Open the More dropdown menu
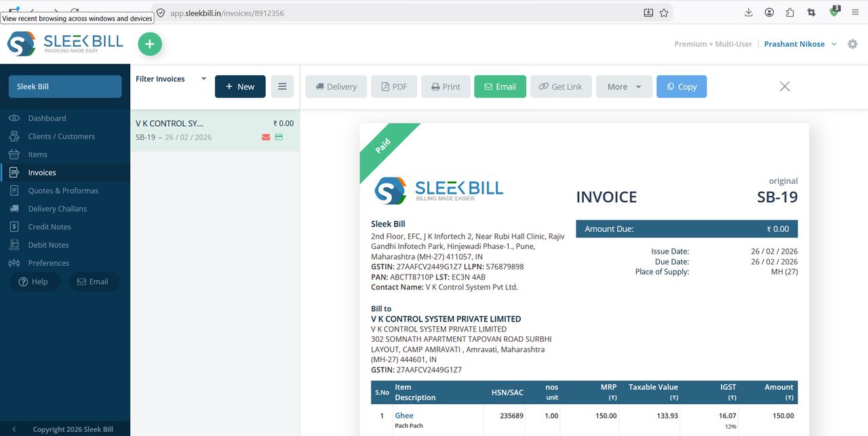Viewport: 868px width, 436px height. (624, 87)
